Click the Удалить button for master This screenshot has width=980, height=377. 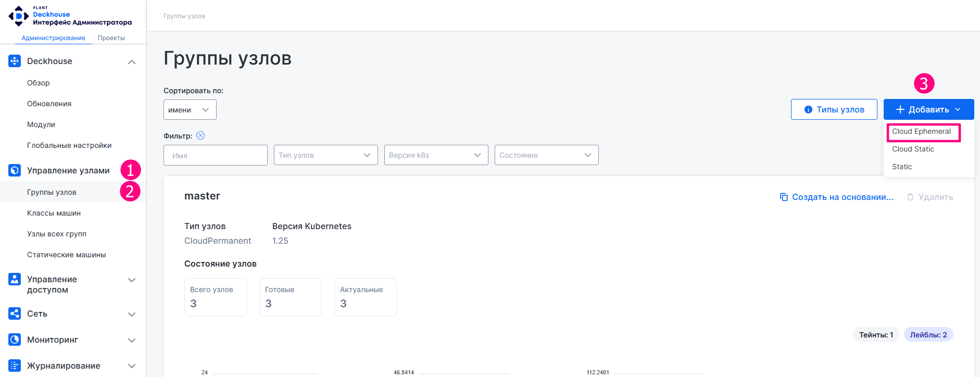tap(930, 197)
